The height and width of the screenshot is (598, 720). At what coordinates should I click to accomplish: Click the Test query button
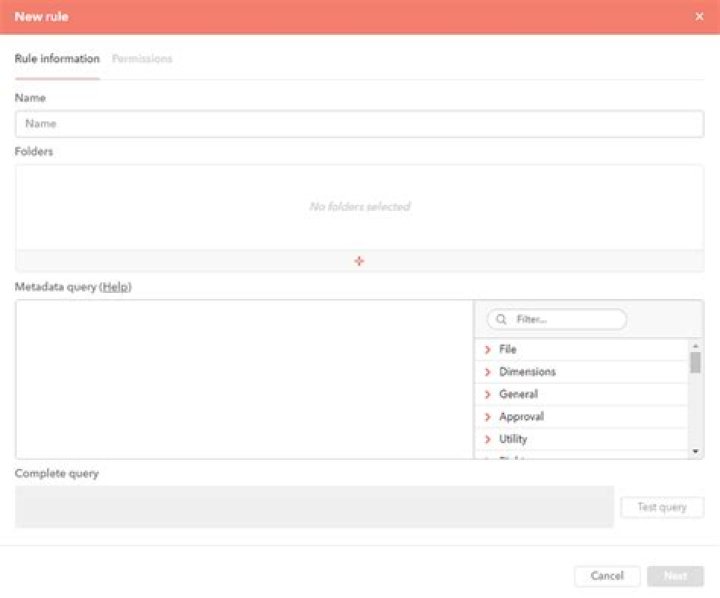point(662,507)
